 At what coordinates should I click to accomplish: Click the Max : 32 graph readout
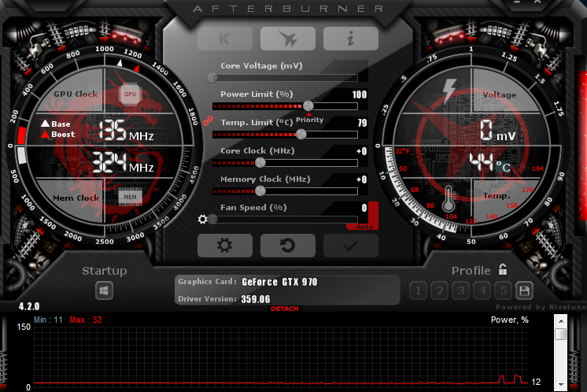(x=85, y=320)
